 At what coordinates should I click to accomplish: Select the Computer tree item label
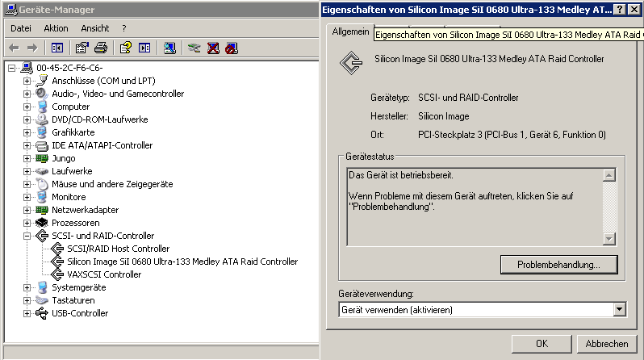point(71,107)
